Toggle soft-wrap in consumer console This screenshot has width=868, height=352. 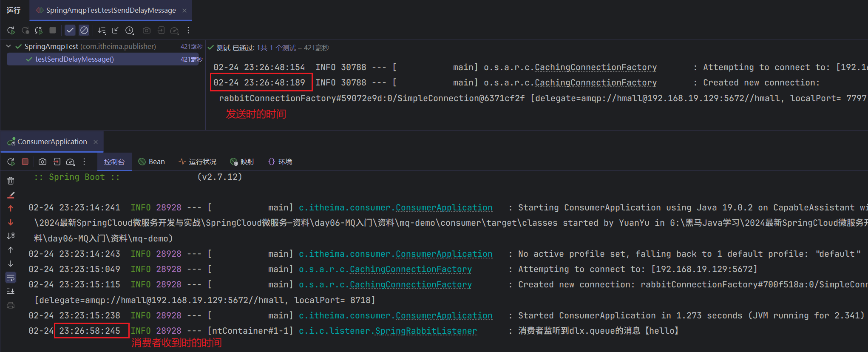11,278
